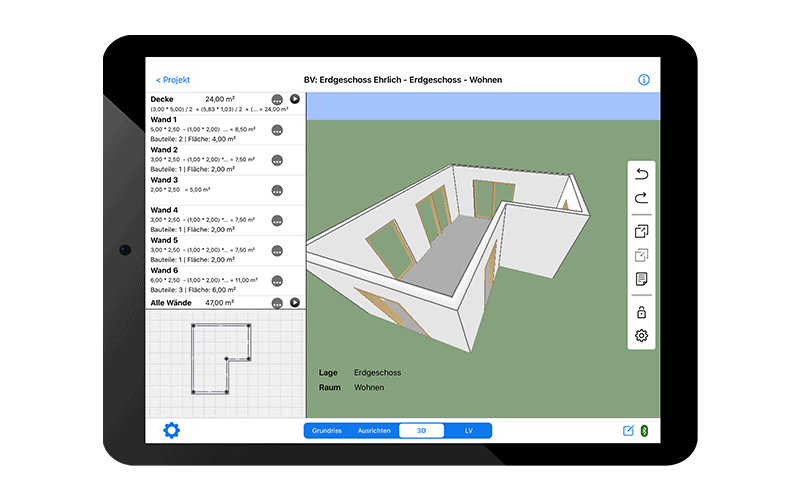Open the ellipsis menu for Wand 6

pos(277,280)
